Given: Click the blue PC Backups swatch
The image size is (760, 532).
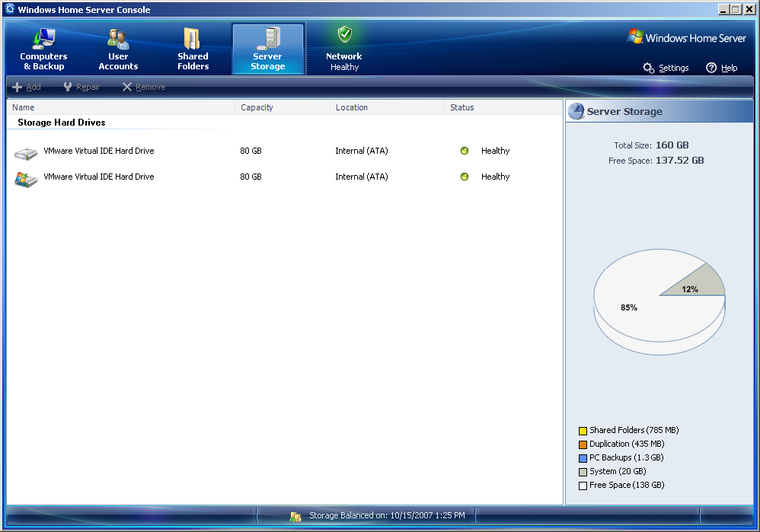Looking at the screenshot, I should [583, 458].
